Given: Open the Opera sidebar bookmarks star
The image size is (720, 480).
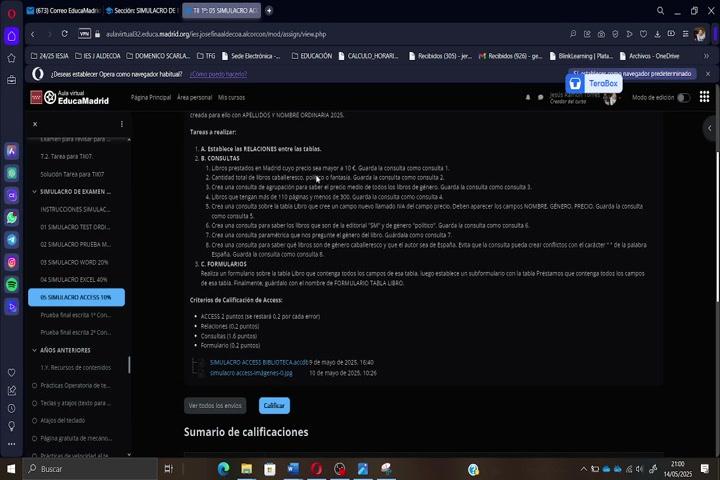Looking at the screenshot, I should click(11, 58).
